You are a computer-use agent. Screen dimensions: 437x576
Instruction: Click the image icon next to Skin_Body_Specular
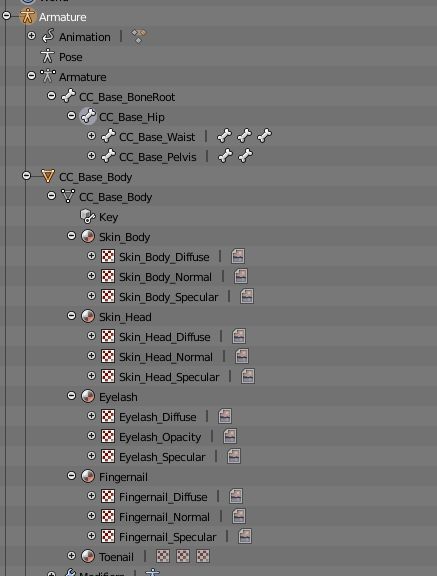(247, 296)
